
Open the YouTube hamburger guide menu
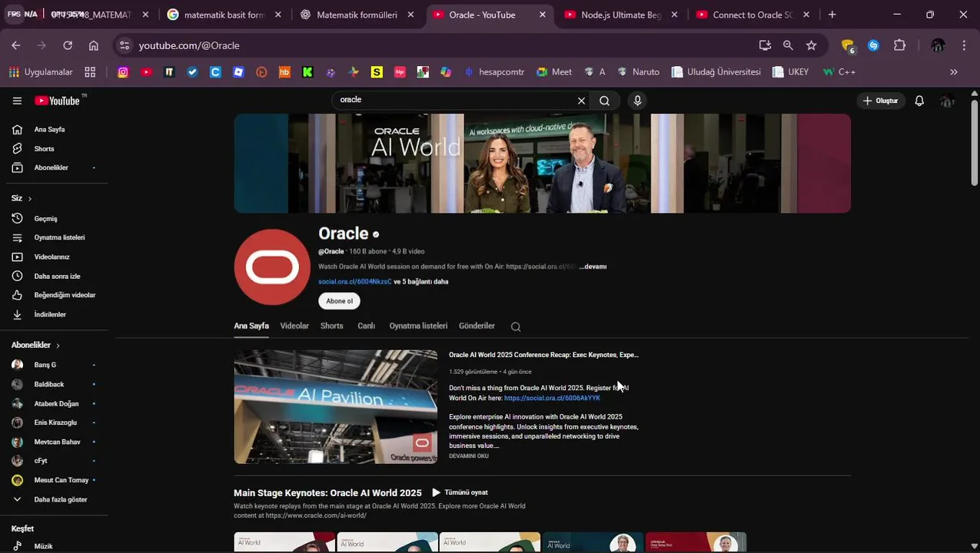(x=17, y=101)
